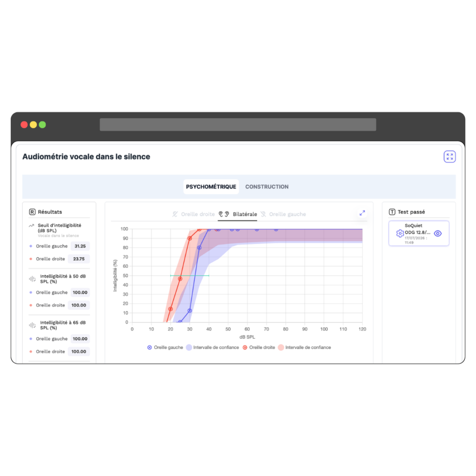This screenshot has width=476, height=476.
Task: Toggle Oreille gauche series in chart legend
Action: (x=165, y=347)
